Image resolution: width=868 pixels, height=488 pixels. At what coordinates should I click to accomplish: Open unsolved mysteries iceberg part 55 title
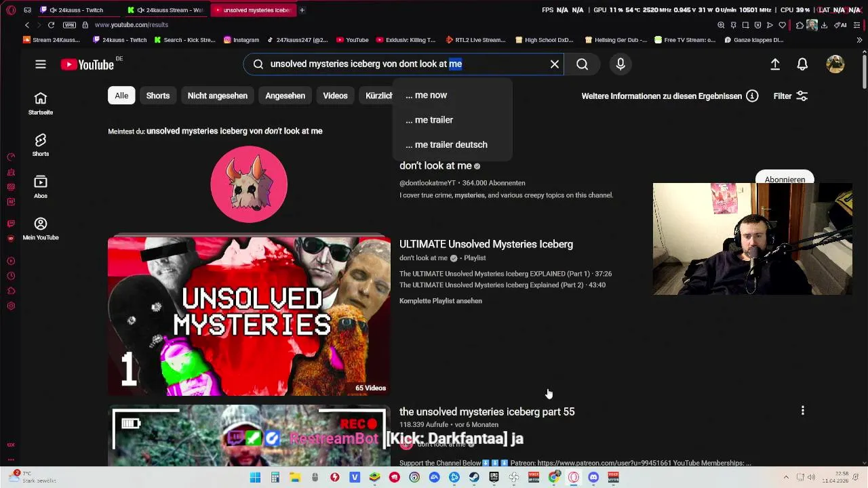pyautogui.click(x=487, y=411)
